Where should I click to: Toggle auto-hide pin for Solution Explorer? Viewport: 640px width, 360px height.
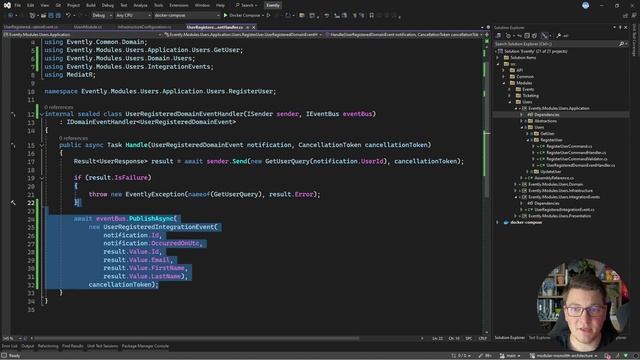(x=620, y=27)
